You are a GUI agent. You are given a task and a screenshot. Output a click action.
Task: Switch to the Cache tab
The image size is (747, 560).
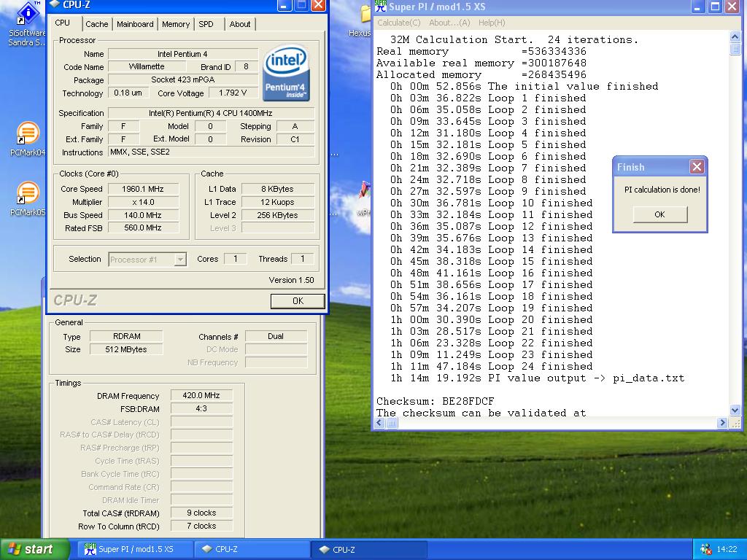pyautogui.click(x=97, y=24)
